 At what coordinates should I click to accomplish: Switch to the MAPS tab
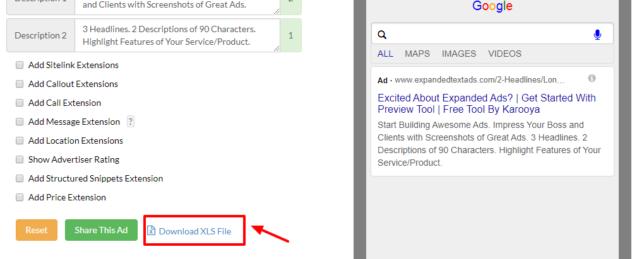click(417, 54)
